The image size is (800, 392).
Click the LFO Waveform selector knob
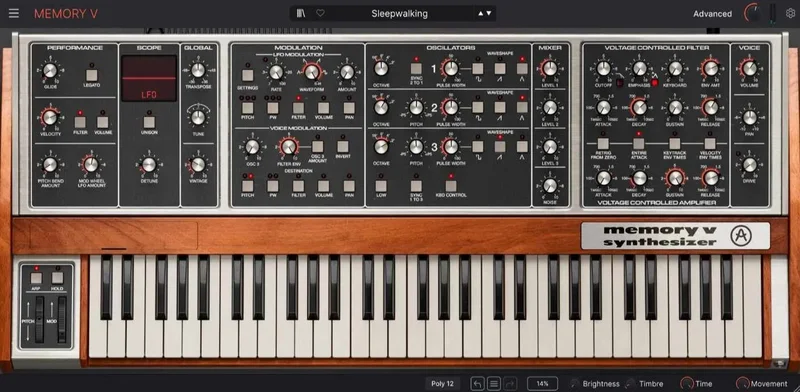coord(311,72)
